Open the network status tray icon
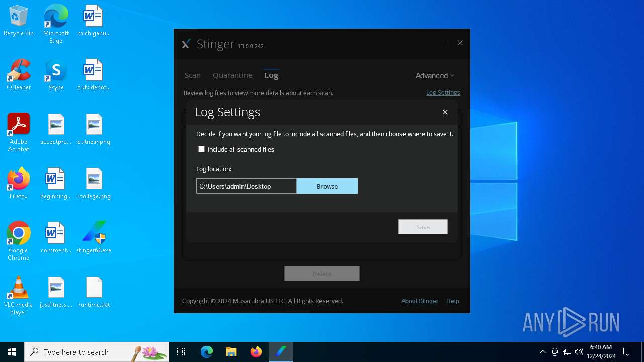 point(567,352)
